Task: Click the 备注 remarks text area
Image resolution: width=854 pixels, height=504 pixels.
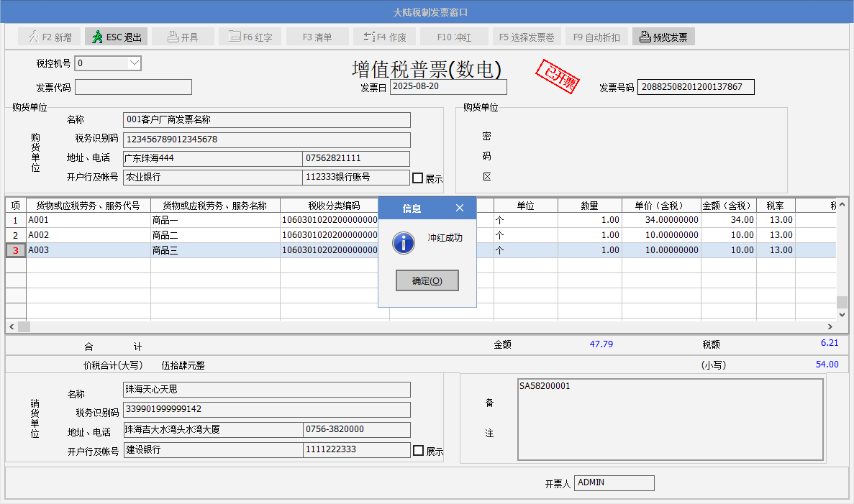Action: pos(669,418)
